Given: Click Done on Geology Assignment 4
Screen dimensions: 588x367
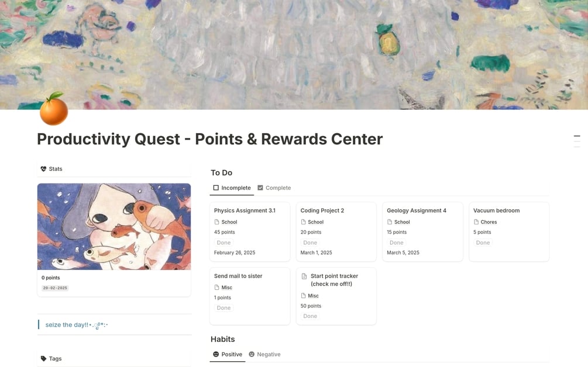Looking at the screenshot, I should click(396, 242).
